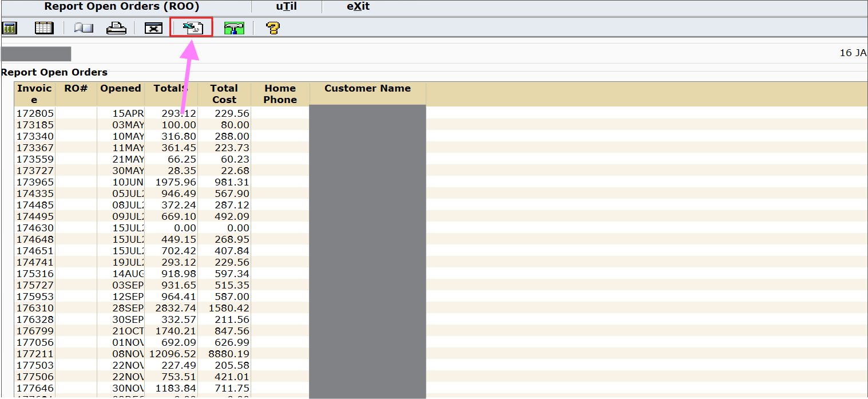This screenshot has height=399, width=868.
Task: Select invoice number 175316
Action: click(35, 274)
